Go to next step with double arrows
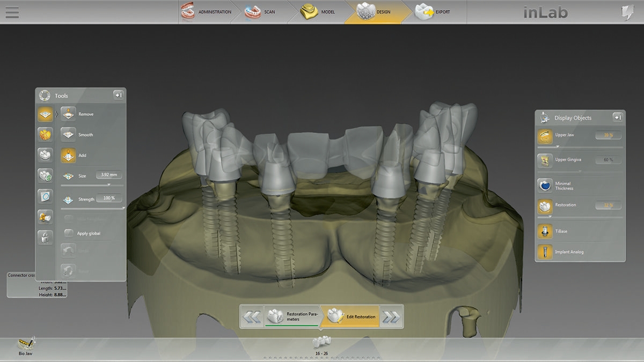 point(391,317)
